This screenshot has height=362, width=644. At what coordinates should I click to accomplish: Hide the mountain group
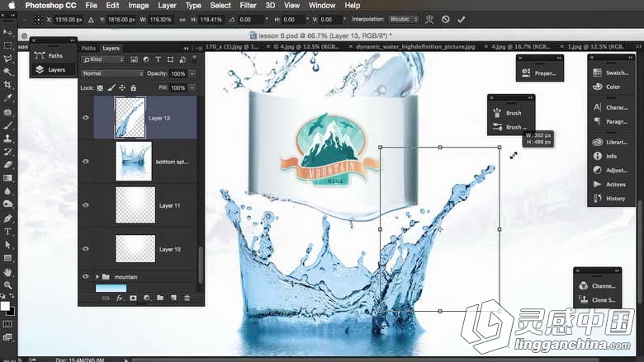pyautogui.click(x=86, y=277)
